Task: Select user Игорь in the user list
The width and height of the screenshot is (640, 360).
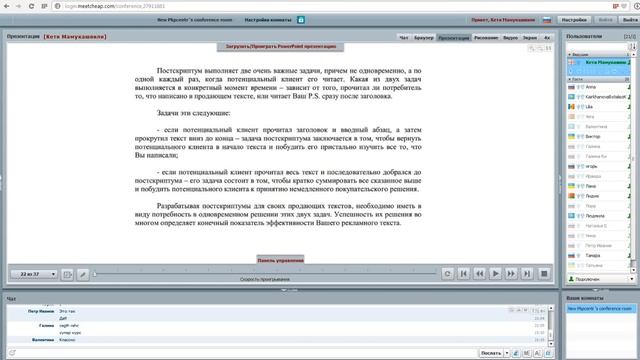Action: click(x=598, y=166)
